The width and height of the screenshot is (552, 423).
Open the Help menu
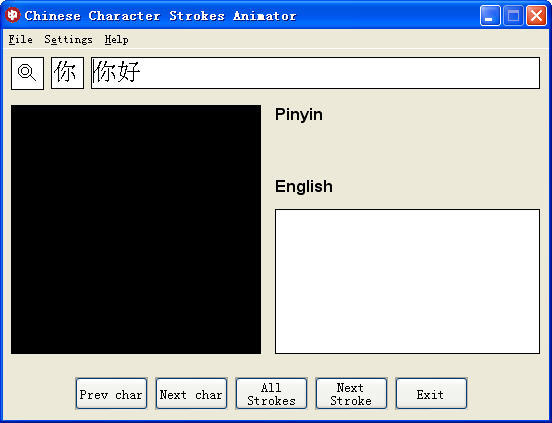pos(117,39)
